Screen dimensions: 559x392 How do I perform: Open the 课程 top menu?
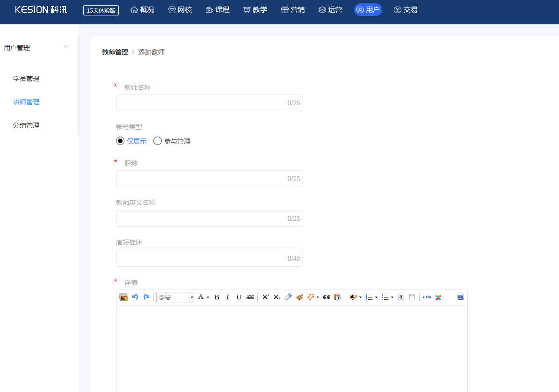point(218,9)
